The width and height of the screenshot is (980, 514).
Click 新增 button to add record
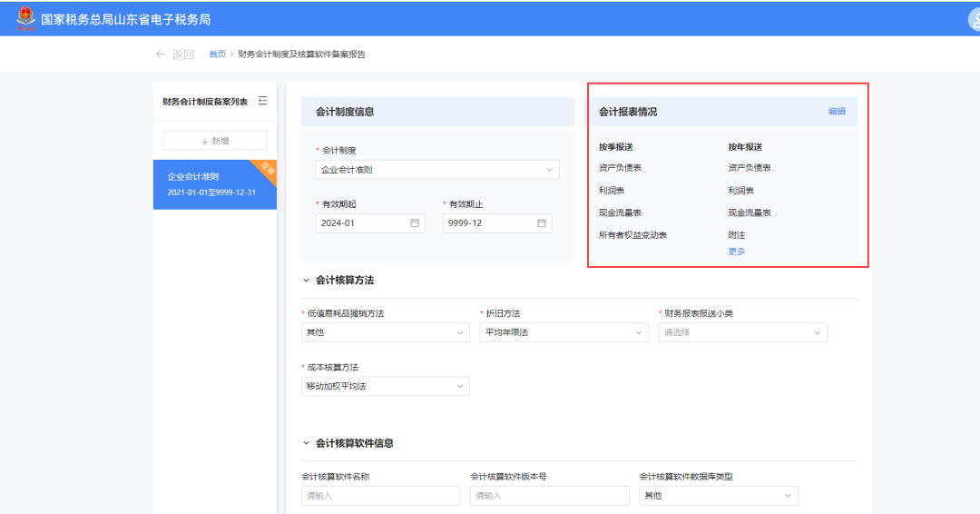(215, 141)
